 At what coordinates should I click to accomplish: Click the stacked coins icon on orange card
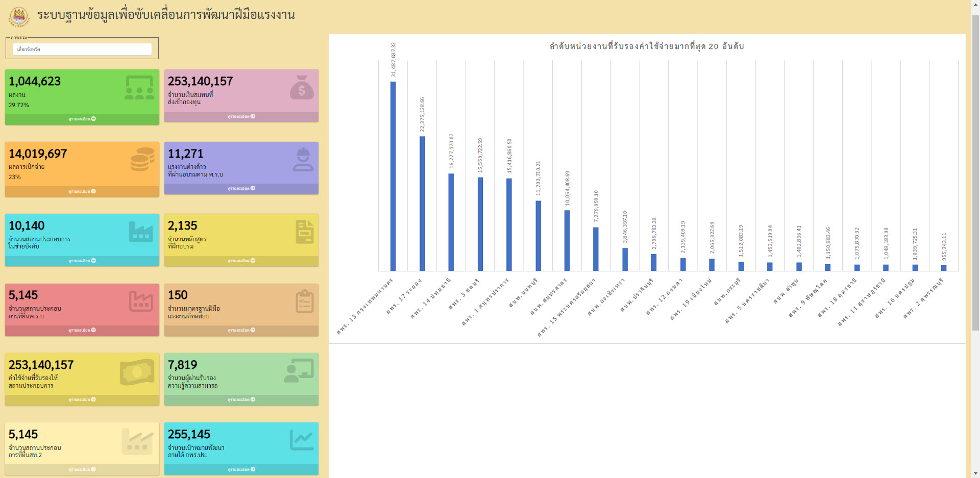142,160
